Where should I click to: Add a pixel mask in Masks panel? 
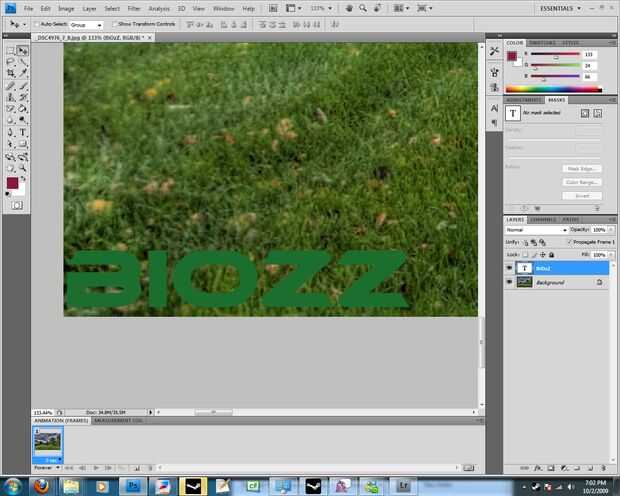584,114
